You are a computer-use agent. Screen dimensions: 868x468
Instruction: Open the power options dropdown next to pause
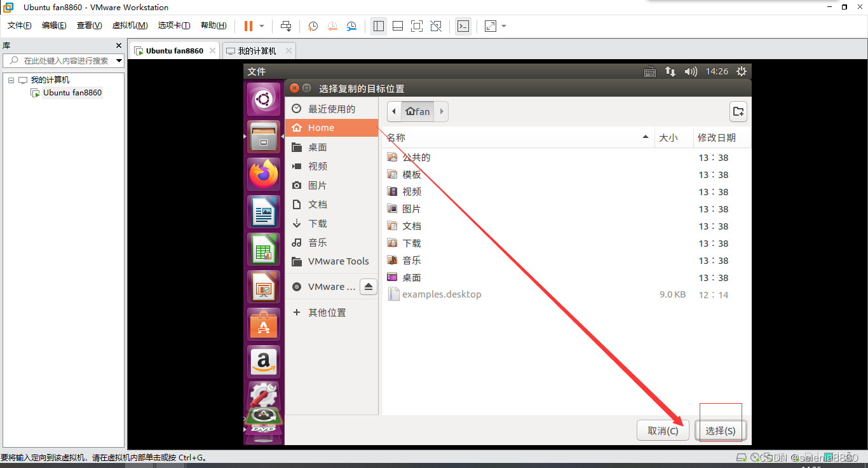coord(262,26)
